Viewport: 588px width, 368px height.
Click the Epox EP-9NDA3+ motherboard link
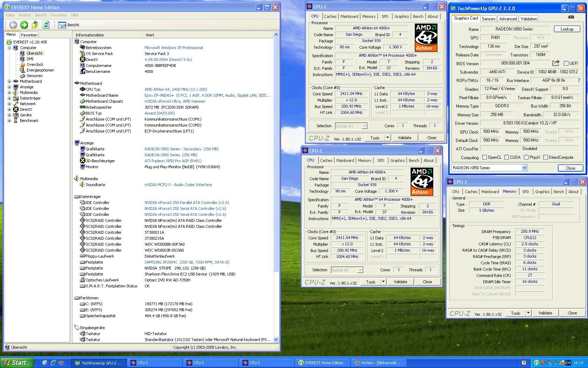pyautogui.click(x=207, y=95)
